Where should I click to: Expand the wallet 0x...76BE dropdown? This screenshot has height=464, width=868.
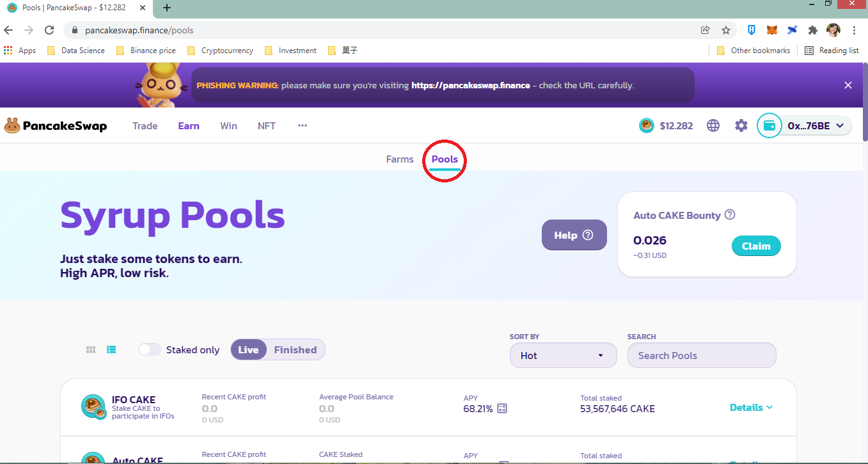[x=839, y=126]
